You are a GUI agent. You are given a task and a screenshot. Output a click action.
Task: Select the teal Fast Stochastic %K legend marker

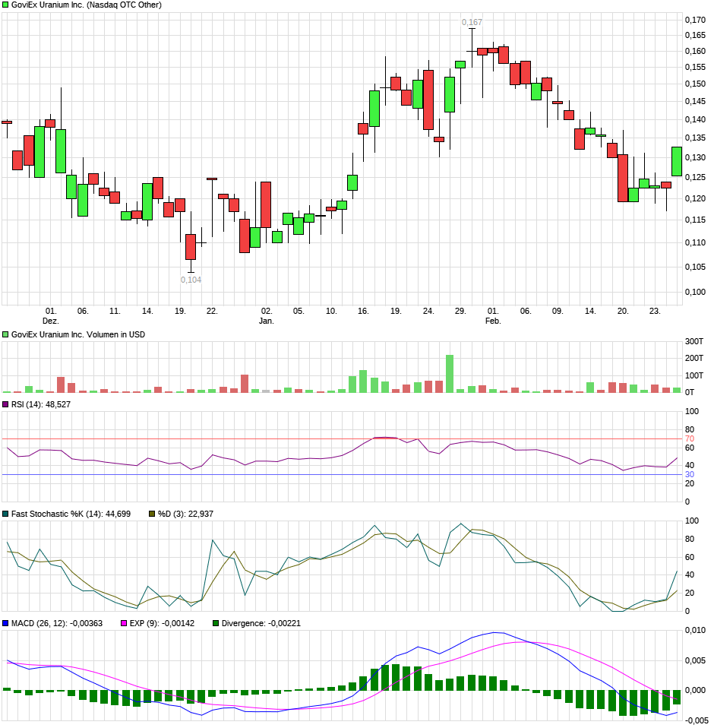[x=6, y=513]
